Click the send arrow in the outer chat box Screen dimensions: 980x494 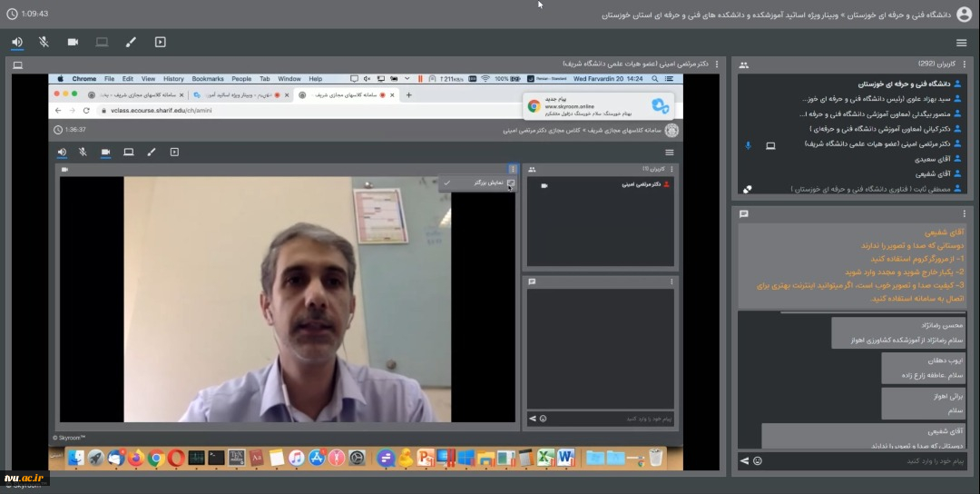[x=744, y=461]
